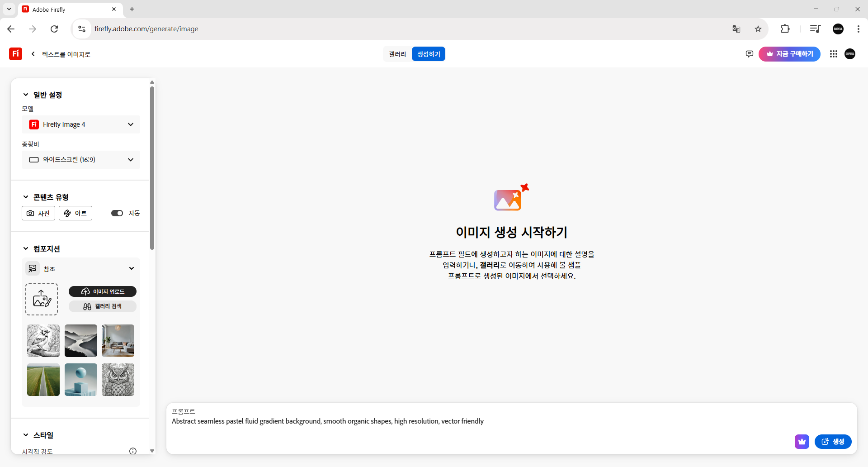
Task: Click the blue 생성 button
Action: pyautogui.click(x=833, y=442)
